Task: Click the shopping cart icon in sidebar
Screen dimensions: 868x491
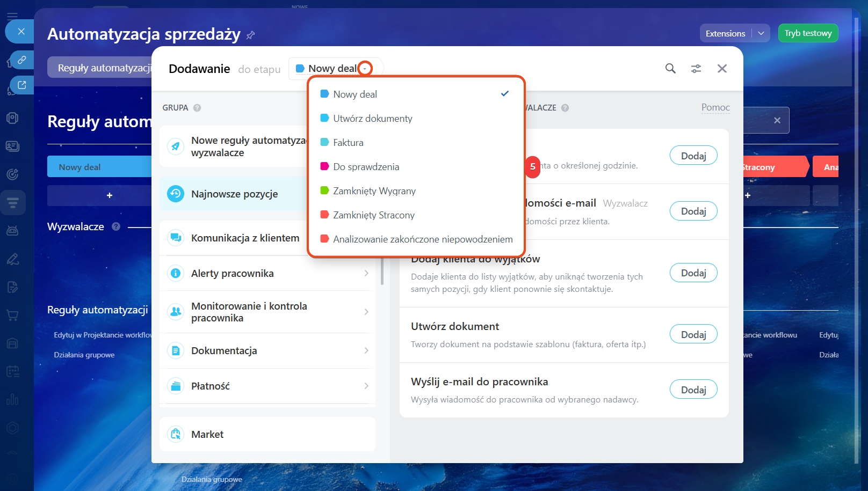Action: (12, 316)
